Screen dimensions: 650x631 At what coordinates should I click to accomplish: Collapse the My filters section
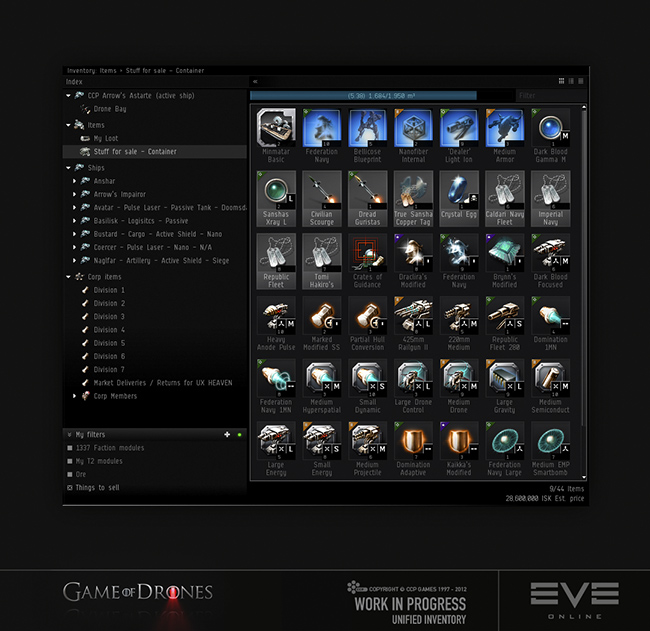coord(69,434)
